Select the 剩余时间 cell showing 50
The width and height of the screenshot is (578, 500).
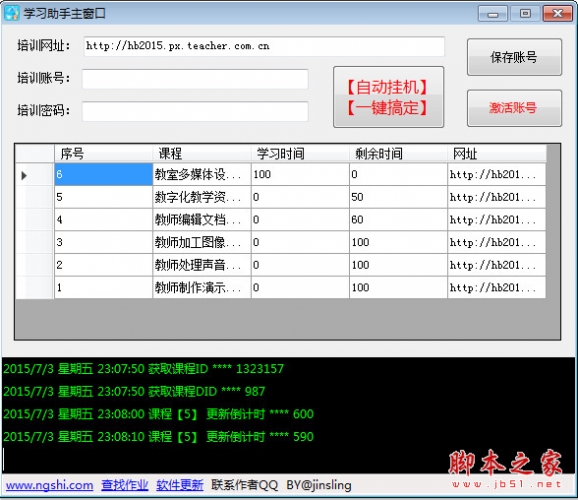pyautogui.click(x=398, y=197)
